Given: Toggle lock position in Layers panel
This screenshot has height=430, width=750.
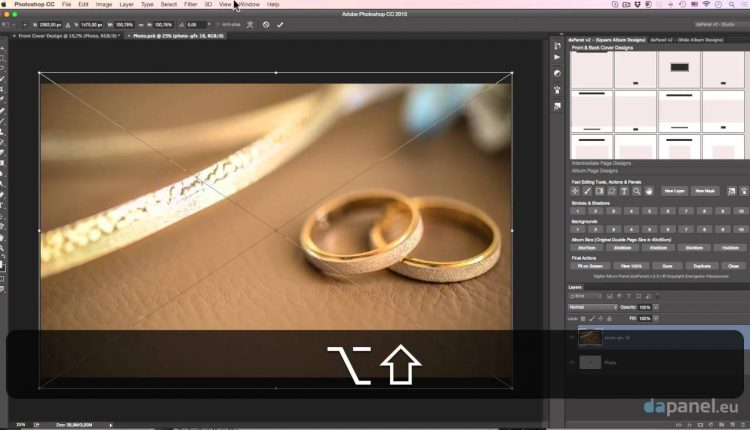Looking at the screenshot, I should pos(601,319).
